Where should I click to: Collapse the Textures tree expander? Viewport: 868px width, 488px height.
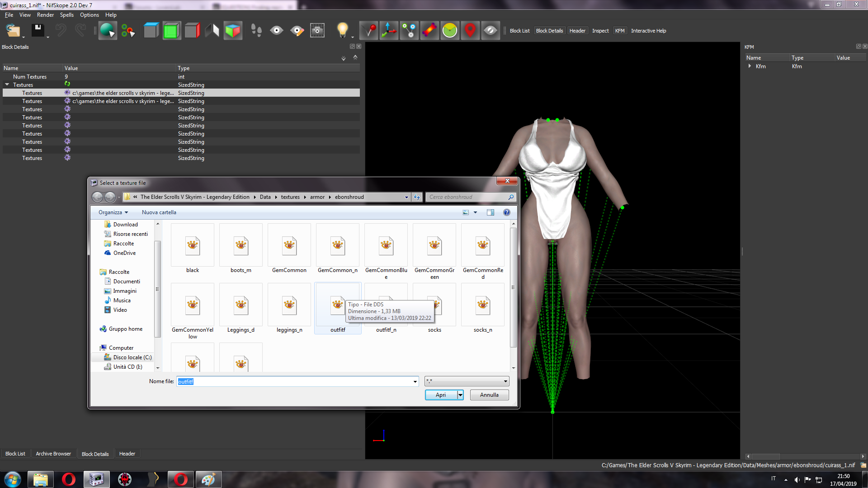tap(7, 84)
